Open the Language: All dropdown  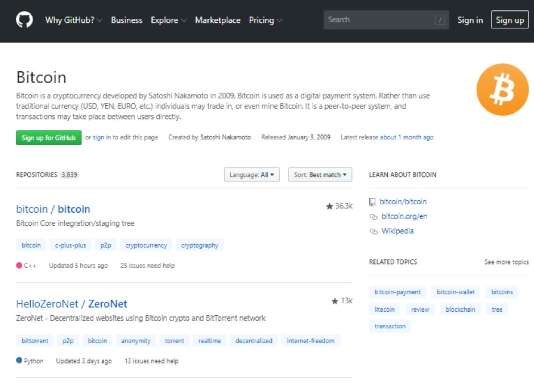pyautogui.click(x=252, y=175)
